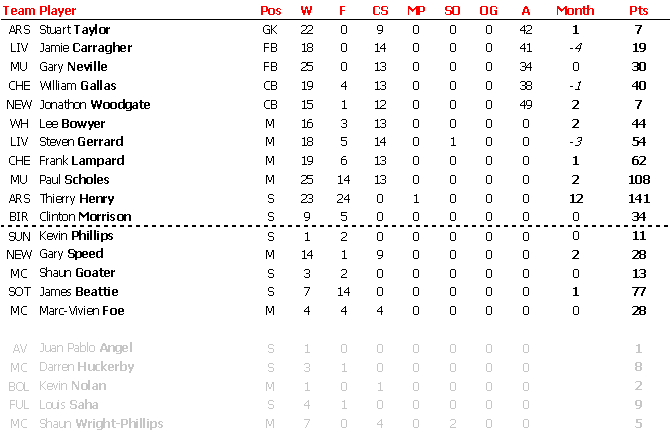
Task: Select Jonathon Woodgate's name
Action: click(95, 105)
